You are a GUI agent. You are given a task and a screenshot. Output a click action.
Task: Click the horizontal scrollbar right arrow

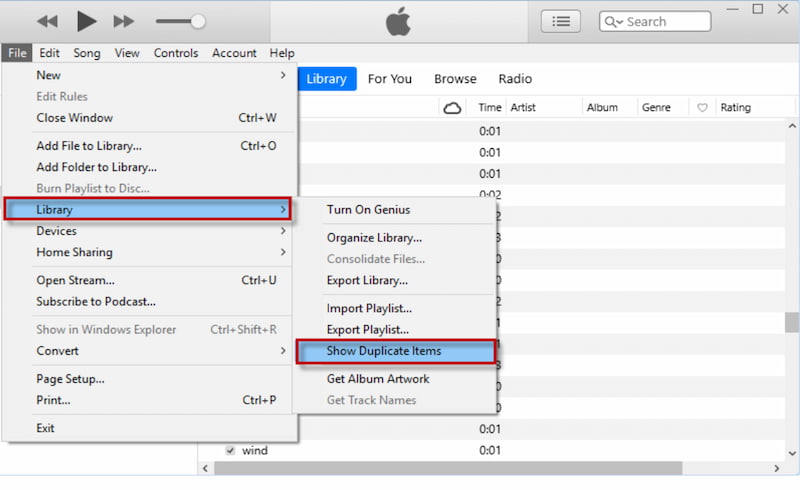click(x=777, y=468)
